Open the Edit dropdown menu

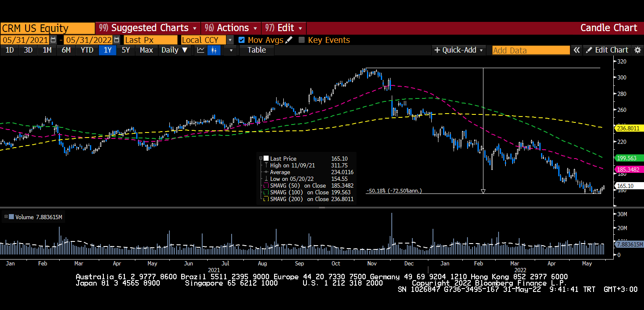click(x=284, y=28)
